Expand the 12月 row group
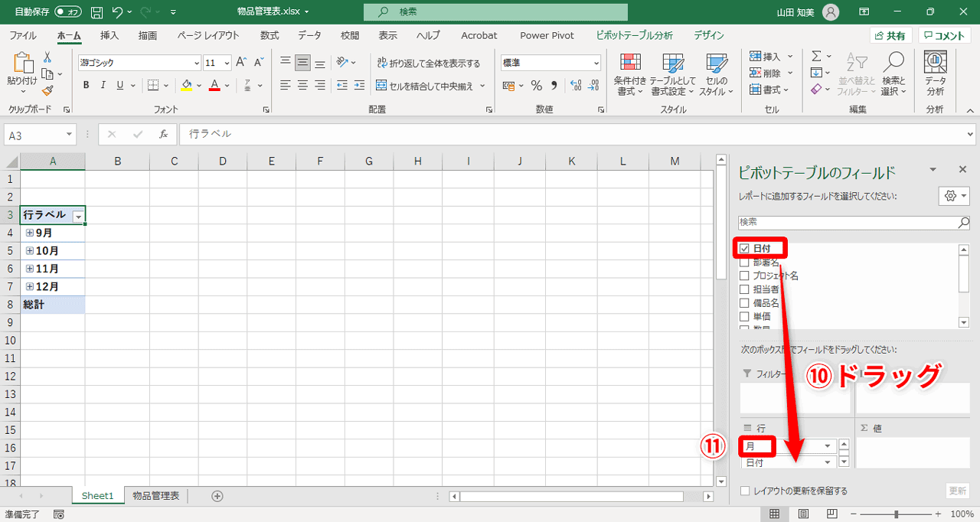Viewport: 980px width, 522px height. [30, 286]
